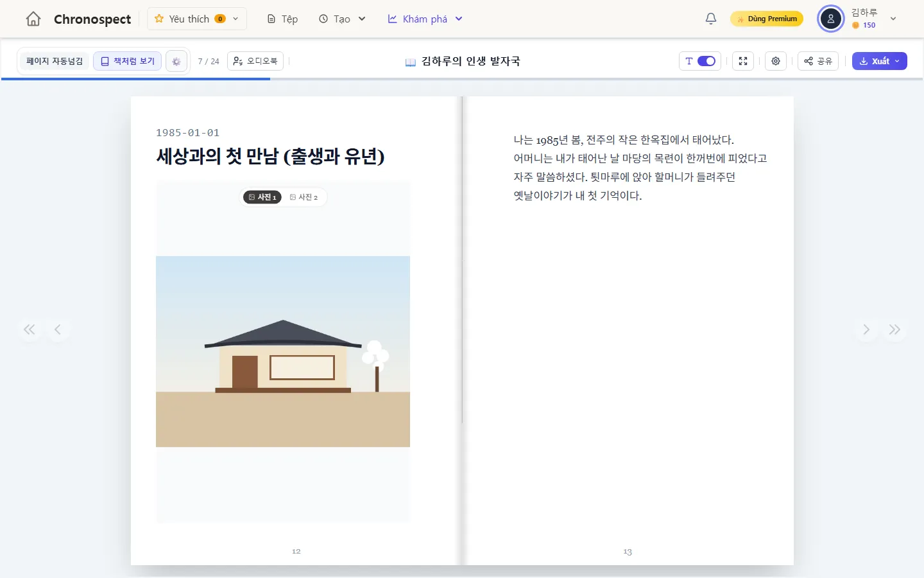Expand the Khám phá dropdown menu
The height and width of the screenshot is (578, 924).
[425, 19]
